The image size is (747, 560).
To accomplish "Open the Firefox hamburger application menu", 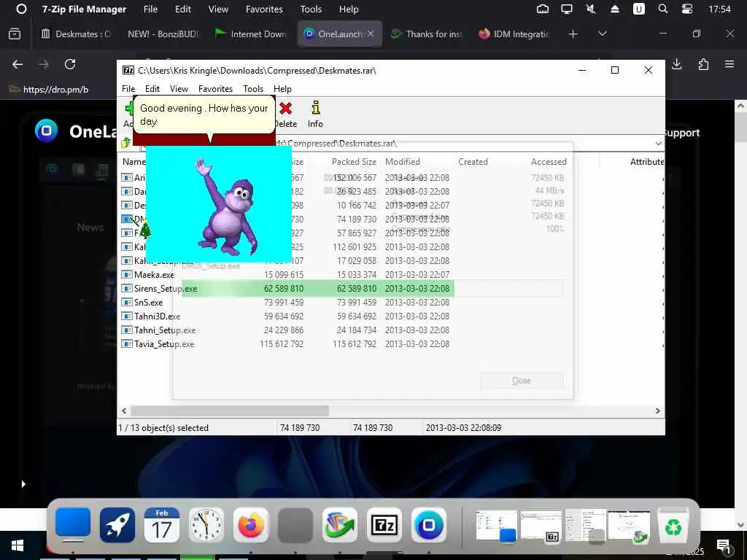I will (729, 64).
